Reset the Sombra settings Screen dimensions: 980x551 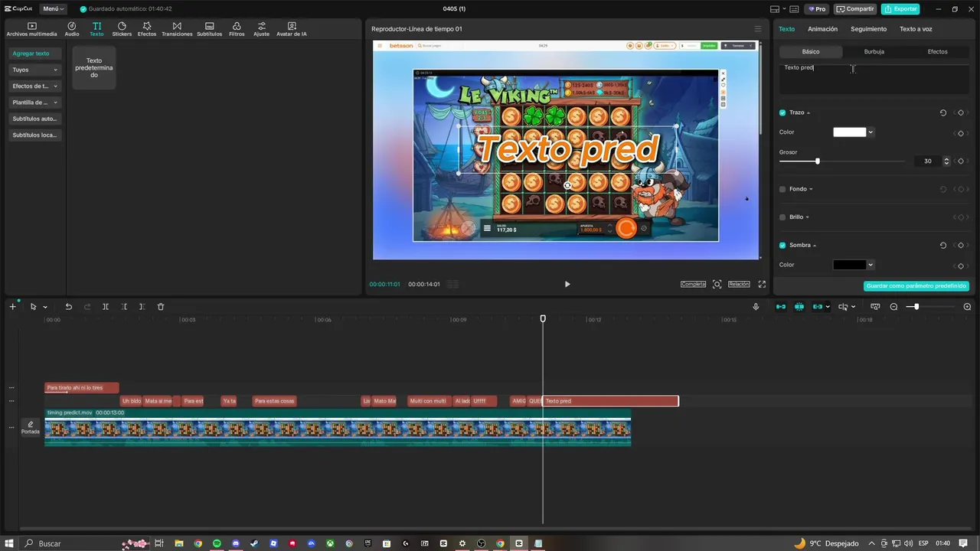(943, 245)
